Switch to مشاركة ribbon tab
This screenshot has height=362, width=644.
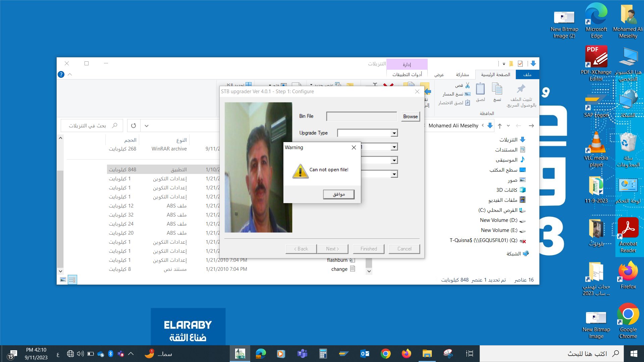click(463, 74)
